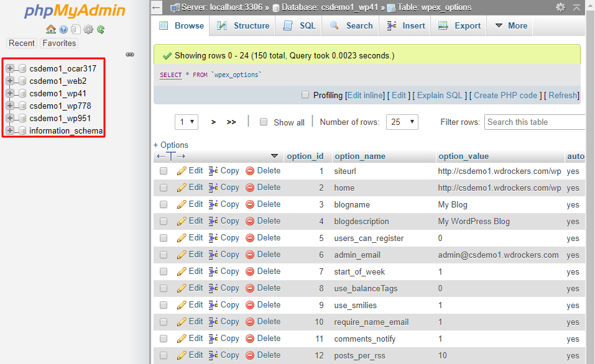Click the Copy icon for the users_can_register row
The image size is (595, 364).
pos(213,238)
